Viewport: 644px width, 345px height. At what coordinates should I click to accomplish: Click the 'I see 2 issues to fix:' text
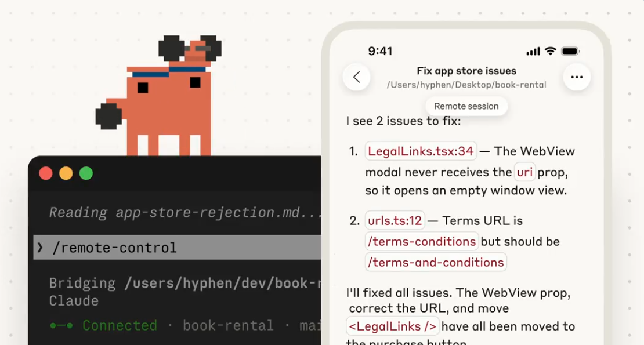pos(403,121)
